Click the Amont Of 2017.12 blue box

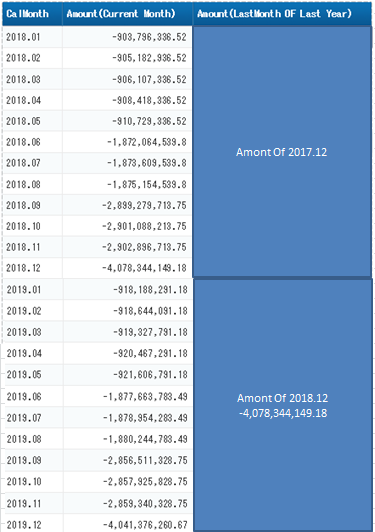[282, 152]
